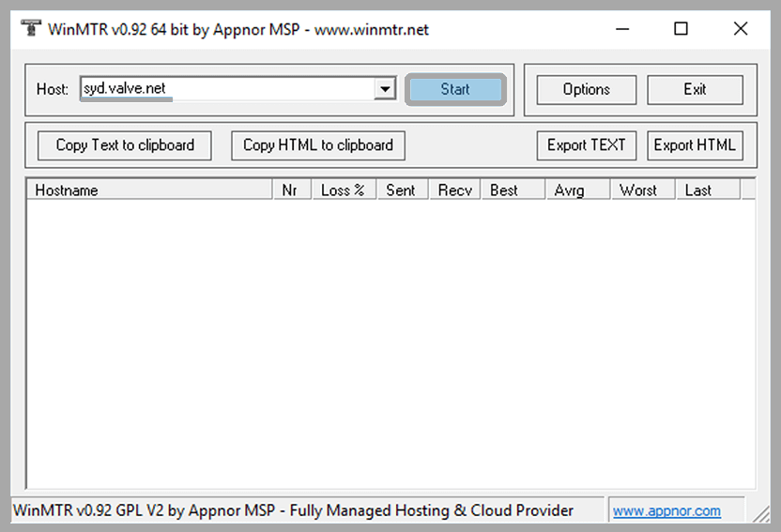Click Export TEXT button
781x532 pixels.
tap(586, 145)
